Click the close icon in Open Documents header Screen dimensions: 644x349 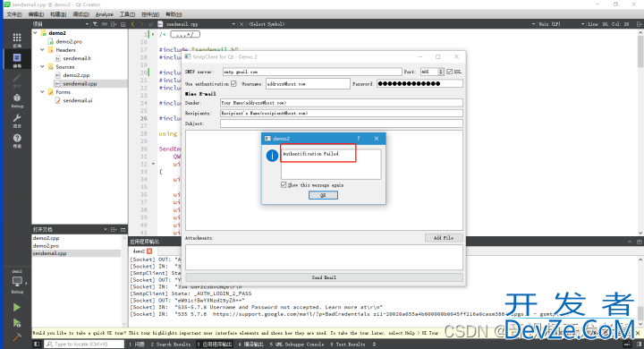pyautogui.click(x=123, y=229)
